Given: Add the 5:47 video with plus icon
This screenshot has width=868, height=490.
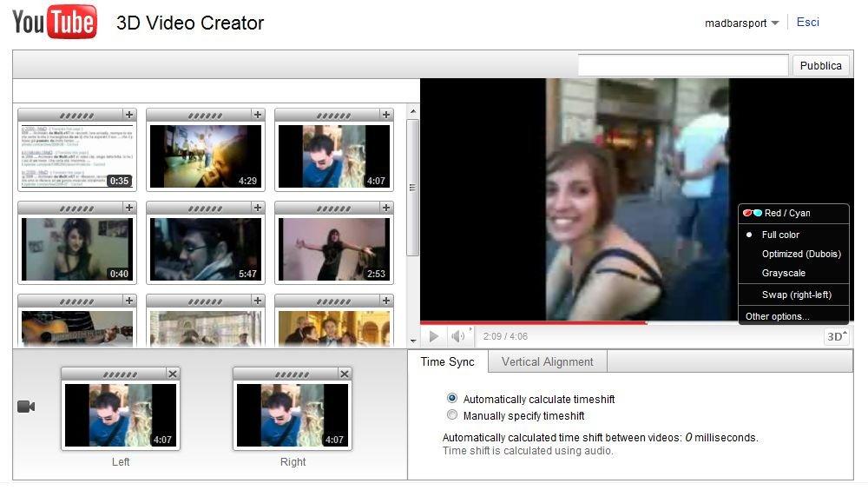Looking at the screenshot, I should [x=258, y=208].
